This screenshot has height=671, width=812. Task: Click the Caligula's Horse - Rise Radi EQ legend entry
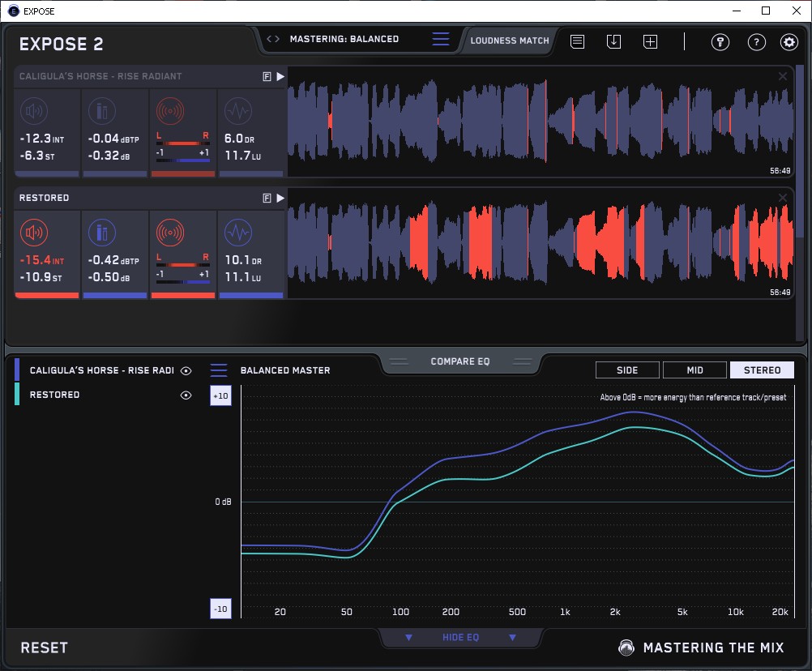101,370
